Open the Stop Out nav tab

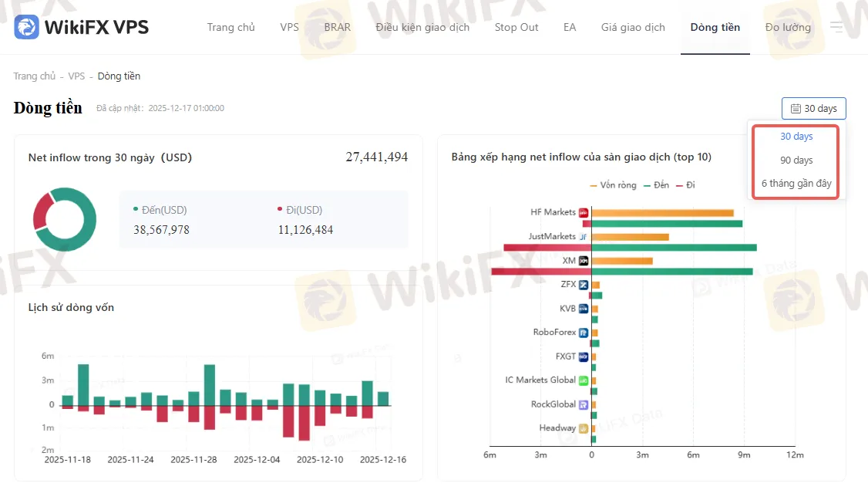(x=516, y=27)
